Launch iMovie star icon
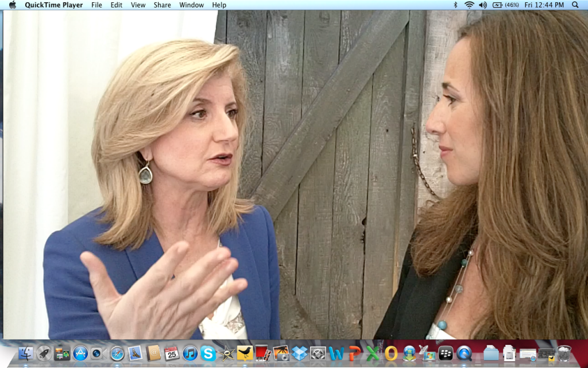588x368 pixels. coord(226,354)
